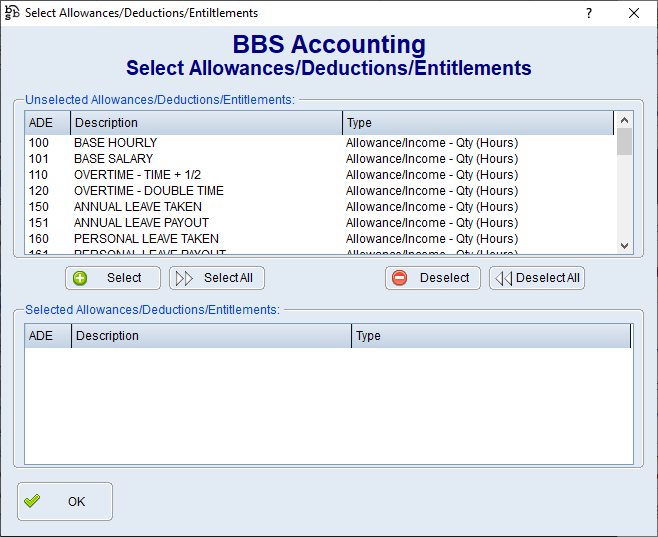Click the green plus Select icon
This screenshot has width=658, height=537.
coord(80,278)
